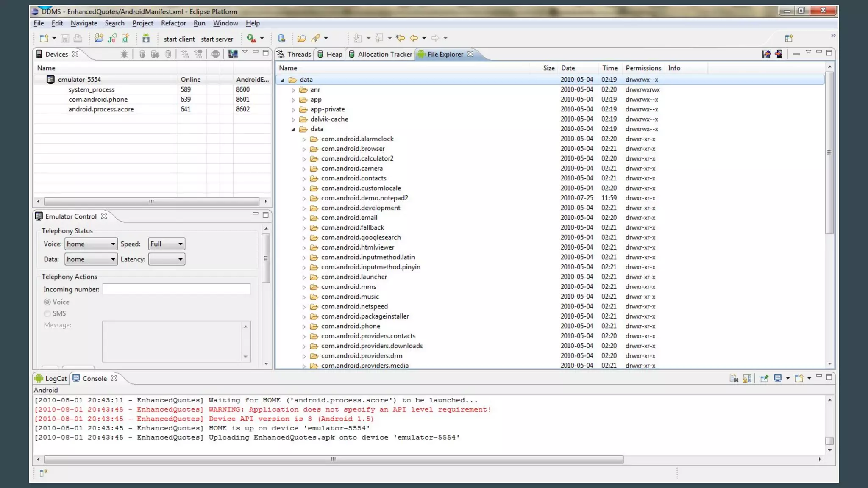Expand the com.android.browser folder

[304, 149]
